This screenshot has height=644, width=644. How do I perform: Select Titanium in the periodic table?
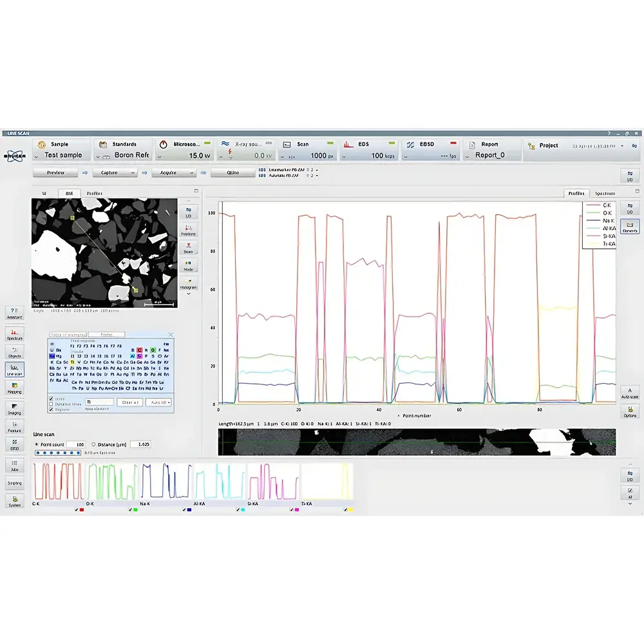(x=72, y=362)
